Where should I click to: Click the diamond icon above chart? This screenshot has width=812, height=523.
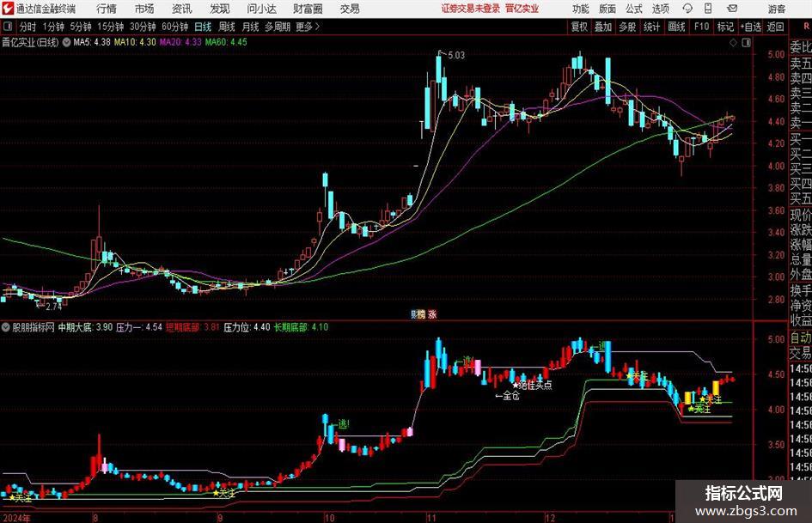click(x=733, y=42)
